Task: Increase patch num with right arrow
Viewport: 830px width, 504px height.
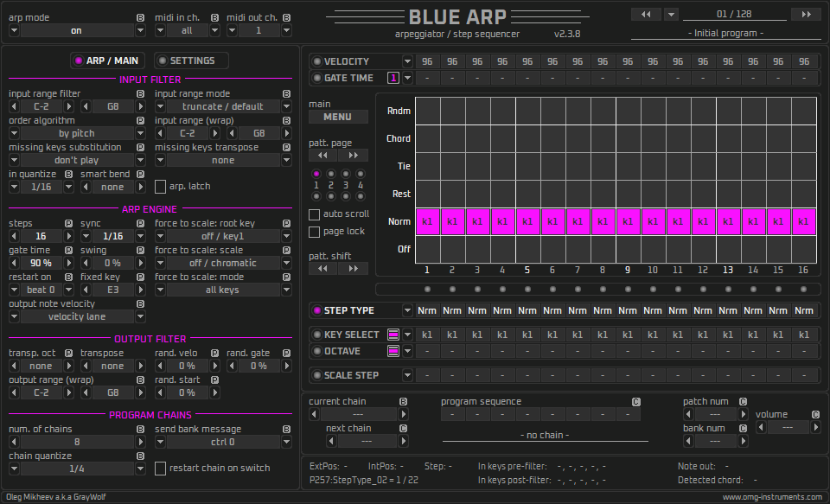Action: pos(744,414)
